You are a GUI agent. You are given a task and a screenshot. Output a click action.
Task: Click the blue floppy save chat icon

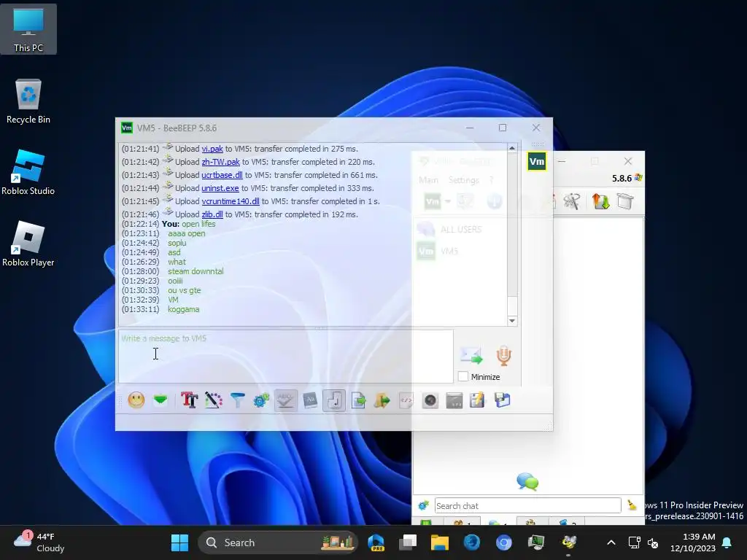point(502,400)
